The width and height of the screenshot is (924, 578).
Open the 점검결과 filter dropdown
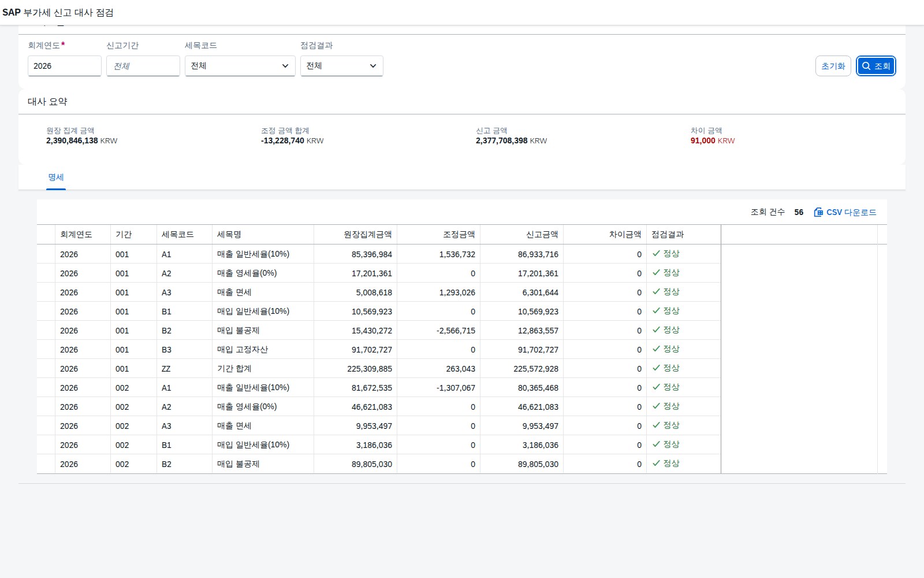[x=341, y=66]
